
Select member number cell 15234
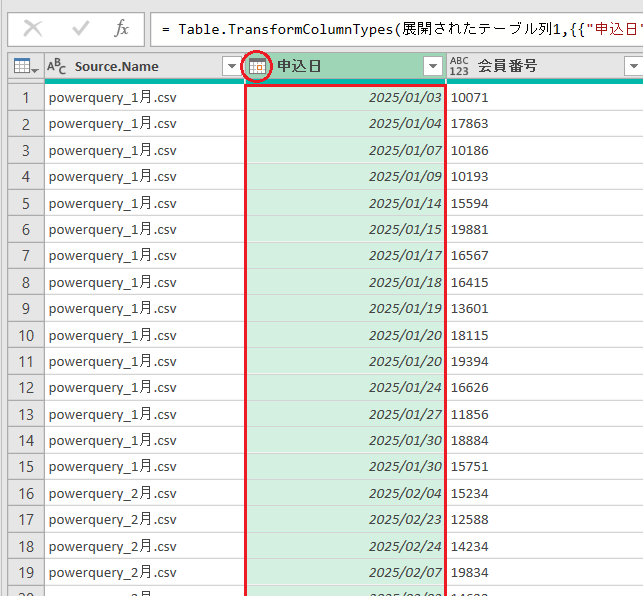pos(545,493)
